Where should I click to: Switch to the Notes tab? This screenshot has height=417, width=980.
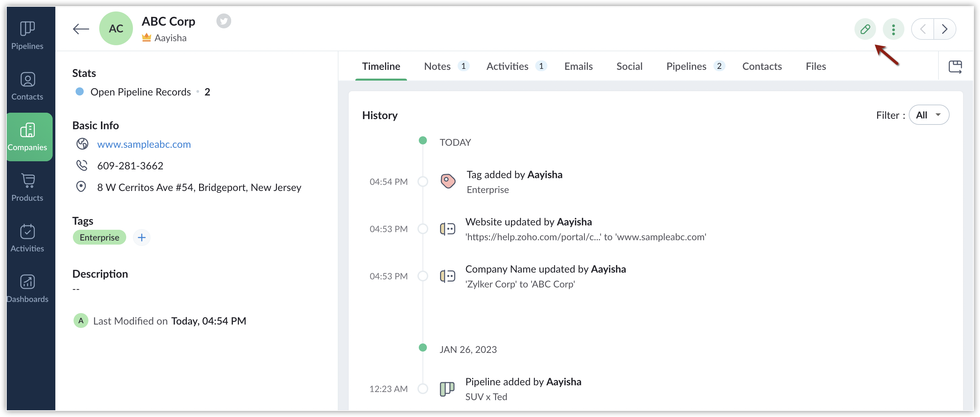pos(437,66)
